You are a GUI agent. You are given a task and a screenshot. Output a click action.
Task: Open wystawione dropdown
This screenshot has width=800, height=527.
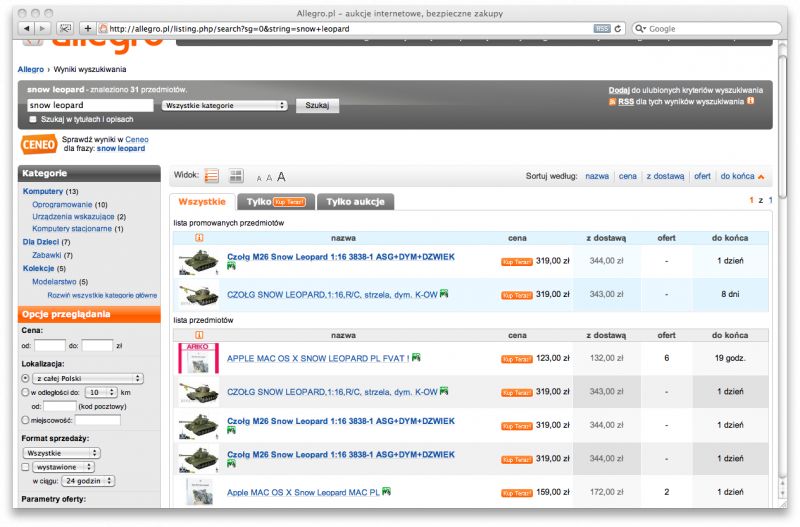tap(64, 467)
